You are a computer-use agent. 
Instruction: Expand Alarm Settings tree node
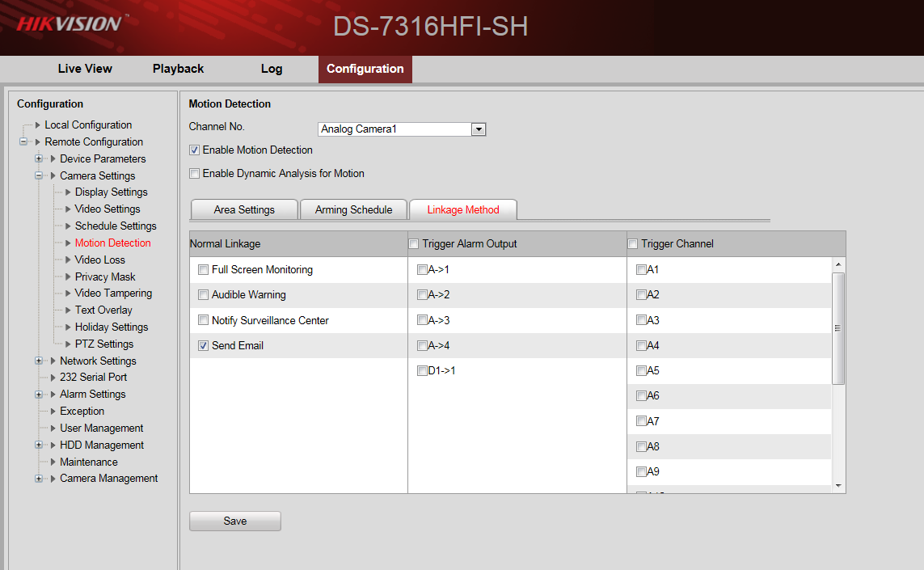tap(39, 395)
